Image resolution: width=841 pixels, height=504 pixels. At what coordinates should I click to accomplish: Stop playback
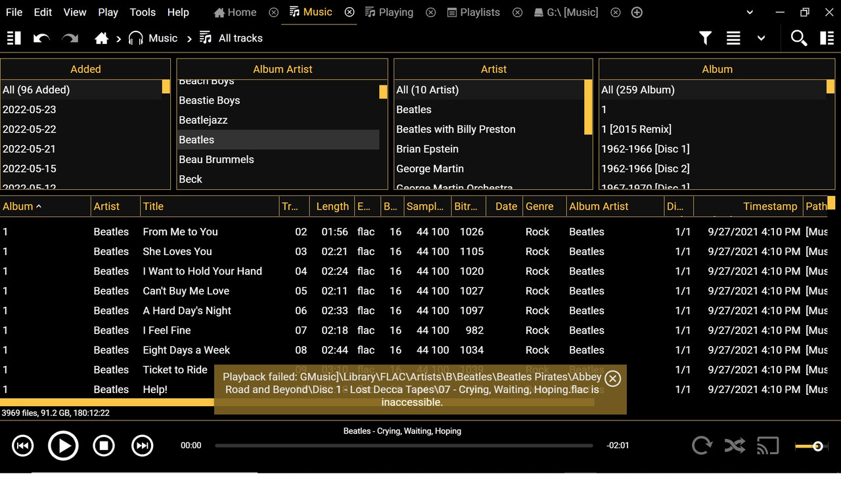(x=104, y=446)
